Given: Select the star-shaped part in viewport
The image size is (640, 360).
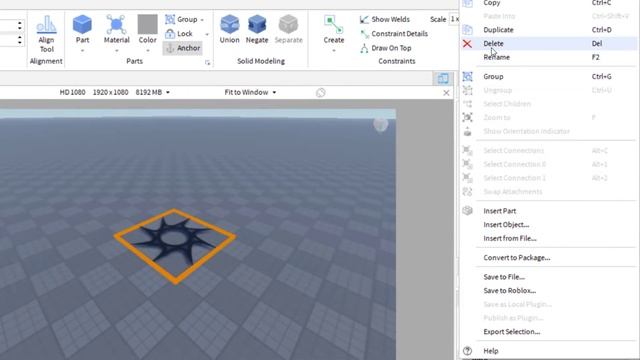Looking at the screenshot, I should (x=176, y=241).
